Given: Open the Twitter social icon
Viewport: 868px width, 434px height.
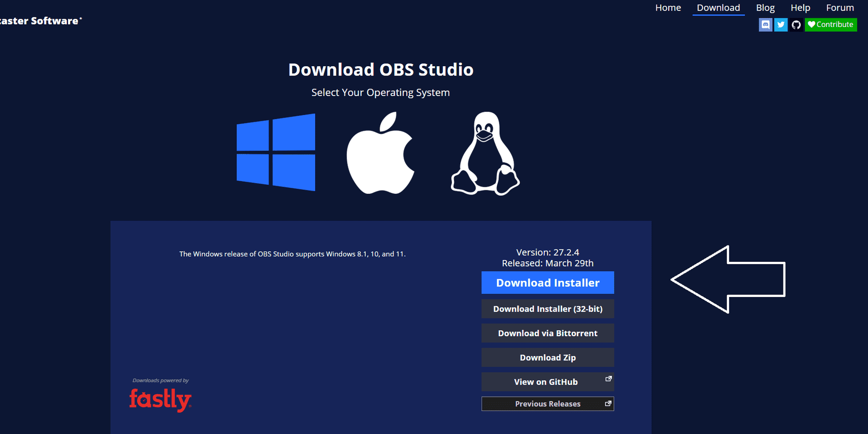Looking at the screenshot, I should (781, 25).
